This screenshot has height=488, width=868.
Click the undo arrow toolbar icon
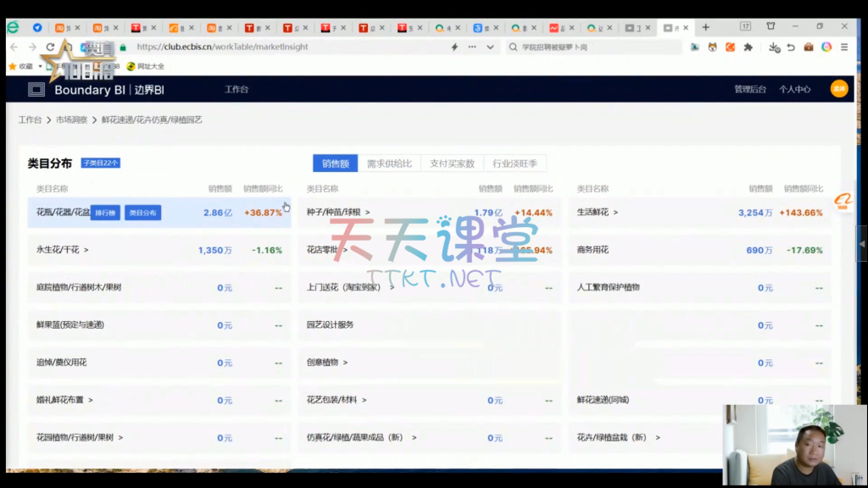click(x=791, y=47)
